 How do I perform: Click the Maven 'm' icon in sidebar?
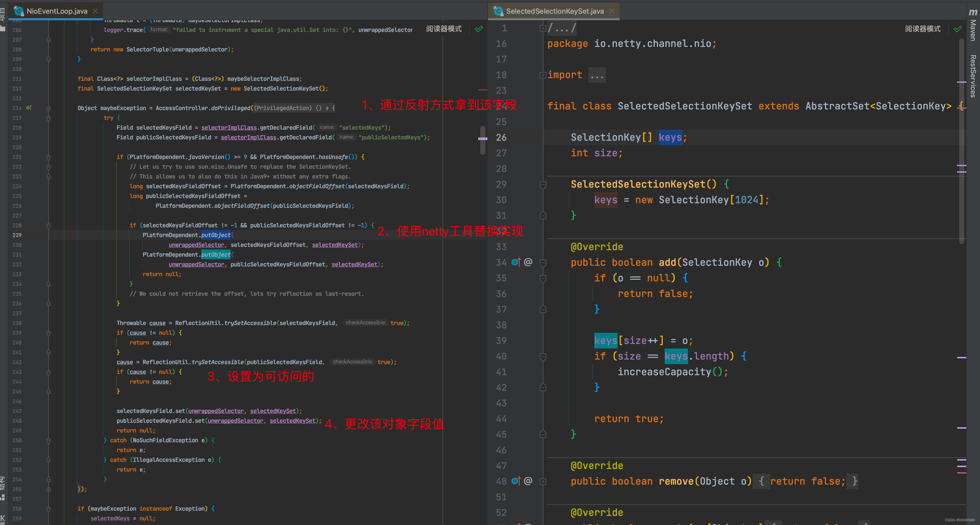(x=973, y=12)
